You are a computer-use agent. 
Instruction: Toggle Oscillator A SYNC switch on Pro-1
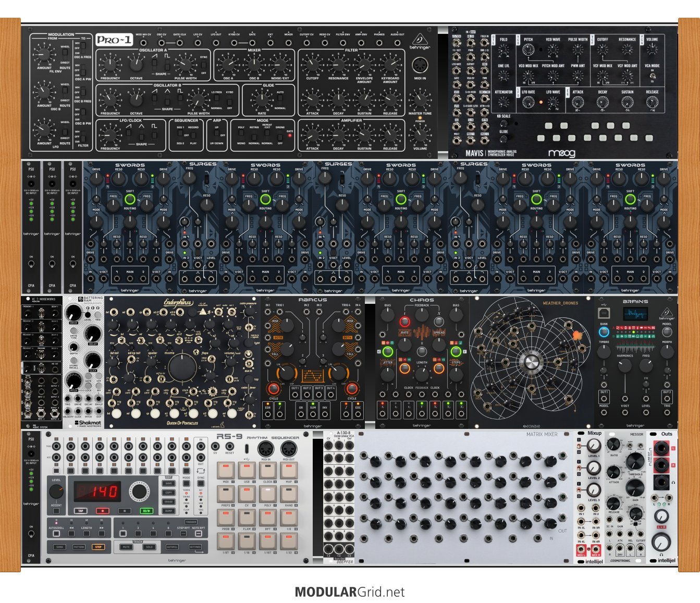203,65
